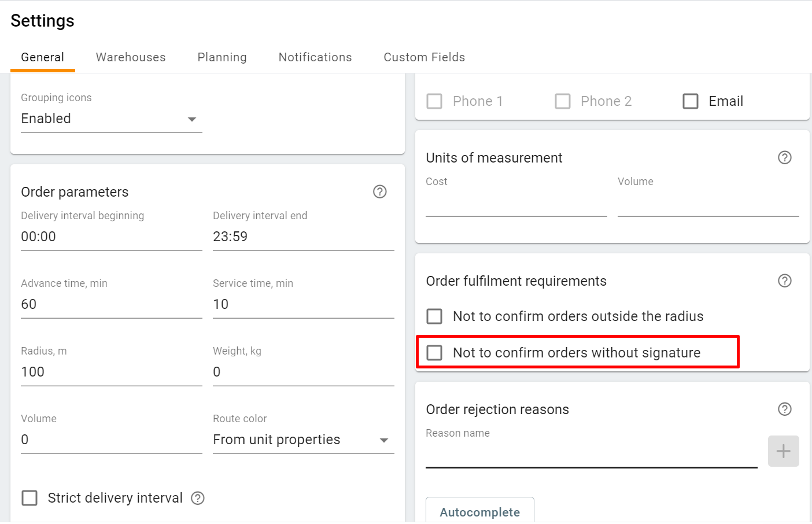Switch to the Warehouses tab
812x524 pixels.
coord(131,57)
